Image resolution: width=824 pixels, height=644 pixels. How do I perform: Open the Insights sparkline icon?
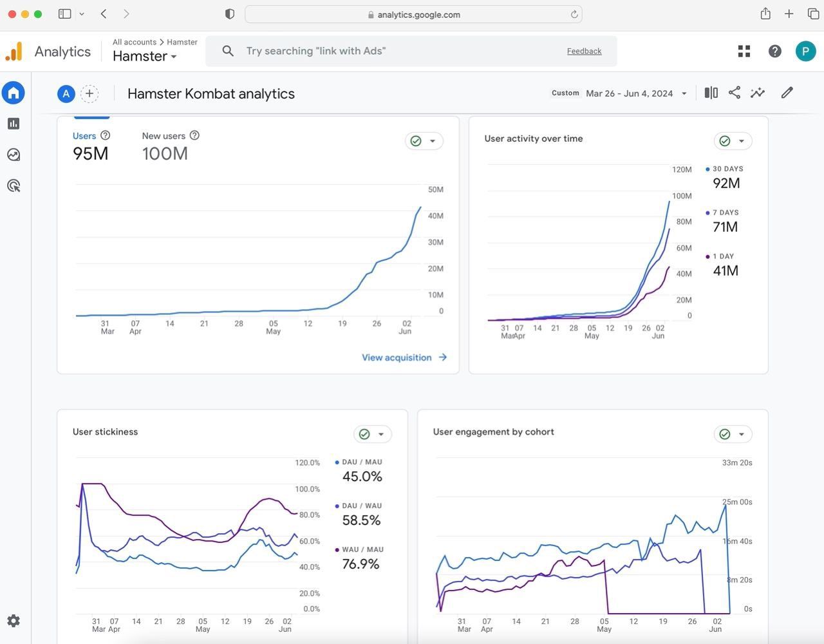(x=758, y=93)
